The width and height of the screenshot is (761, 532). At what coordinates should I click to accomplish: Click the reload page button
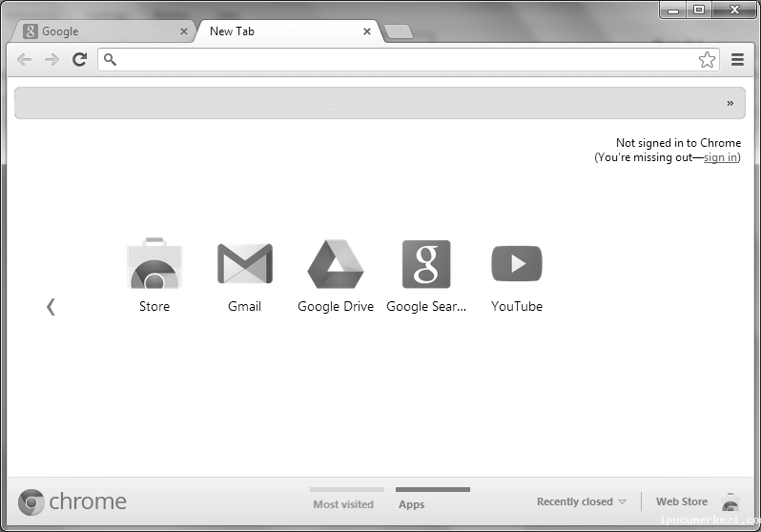tap(80, 59)
